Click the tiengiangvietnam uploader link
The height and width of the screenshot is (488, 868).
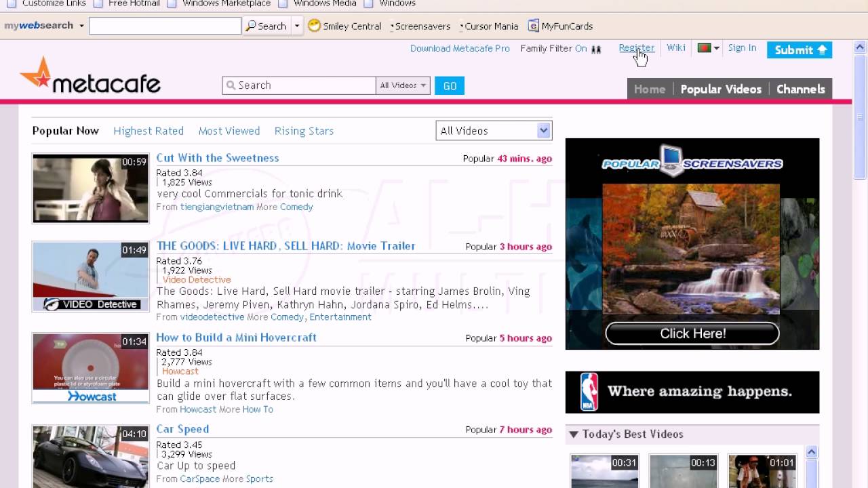(217, 207)
